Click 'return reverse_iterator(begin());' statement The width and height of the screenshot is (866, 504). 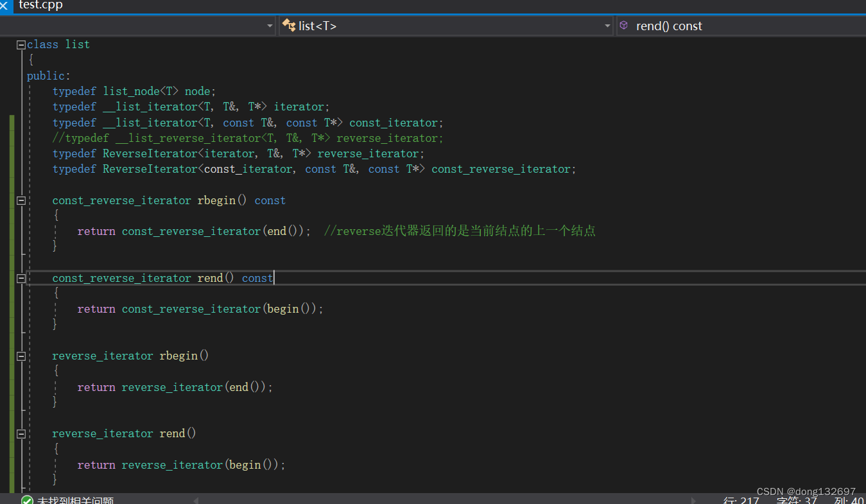(x=182, y=465)
